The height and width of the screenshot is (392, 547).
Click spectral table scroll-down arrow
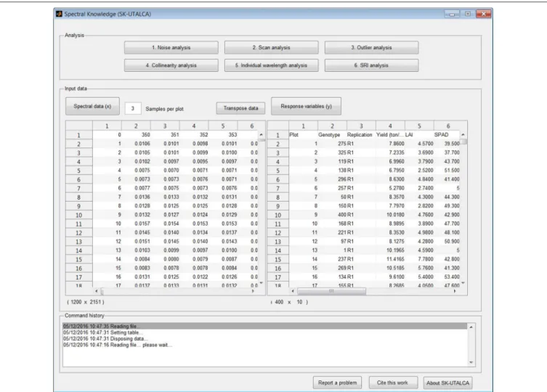click(x=262, y=283)
